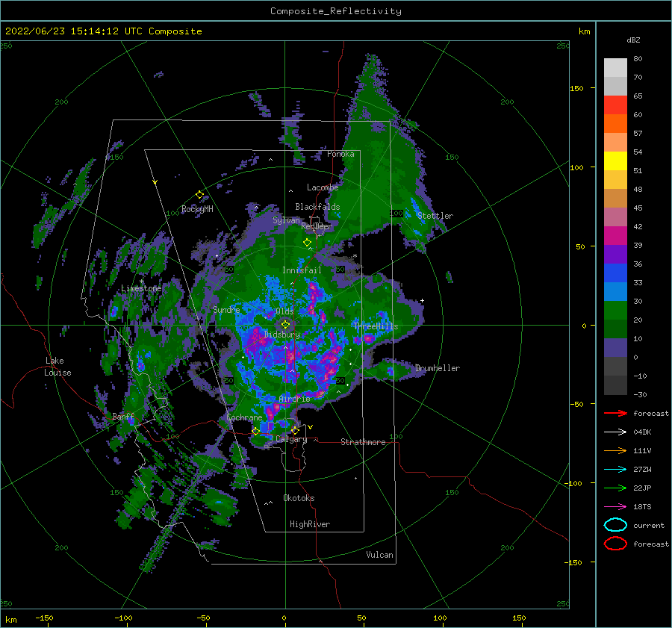The image size is (672, 628).
Task: Click the Blackfalds label
Action: 317,207
